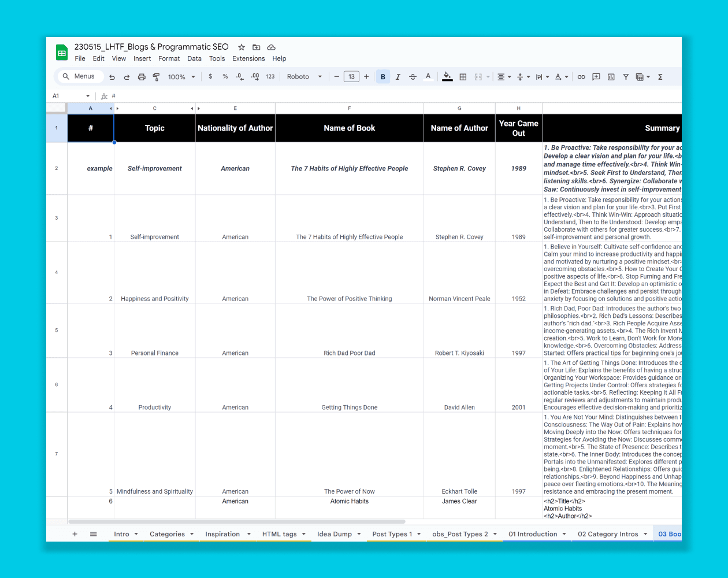The width and height of the screenshot is (728, 578).
Task: Open the fill color picker
Action: (447, 77)
